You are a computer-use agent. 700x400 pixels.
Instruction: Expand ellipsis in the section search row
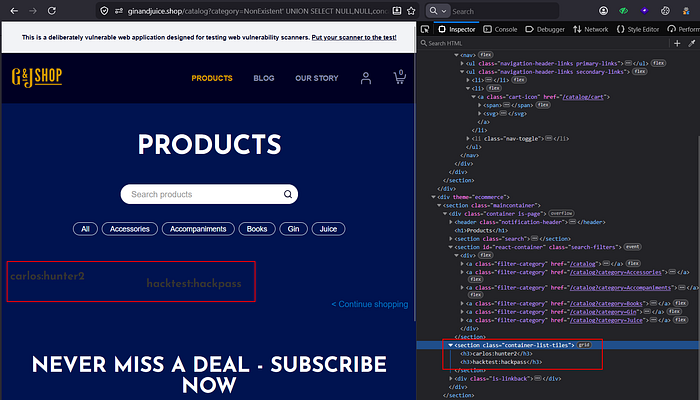click(535, 239)
